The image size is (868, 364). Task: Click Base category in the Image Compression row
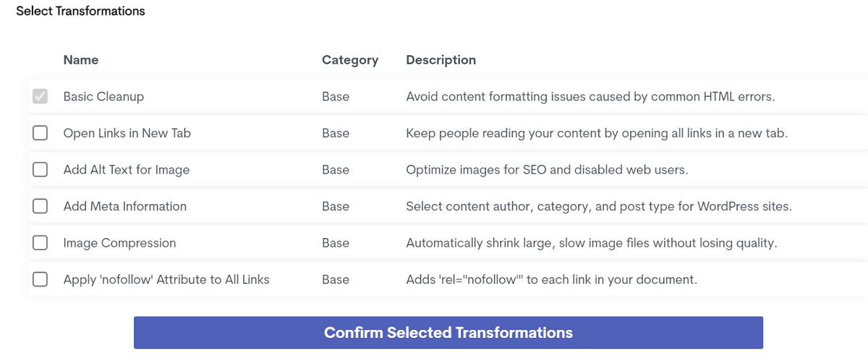click(336, 243)
